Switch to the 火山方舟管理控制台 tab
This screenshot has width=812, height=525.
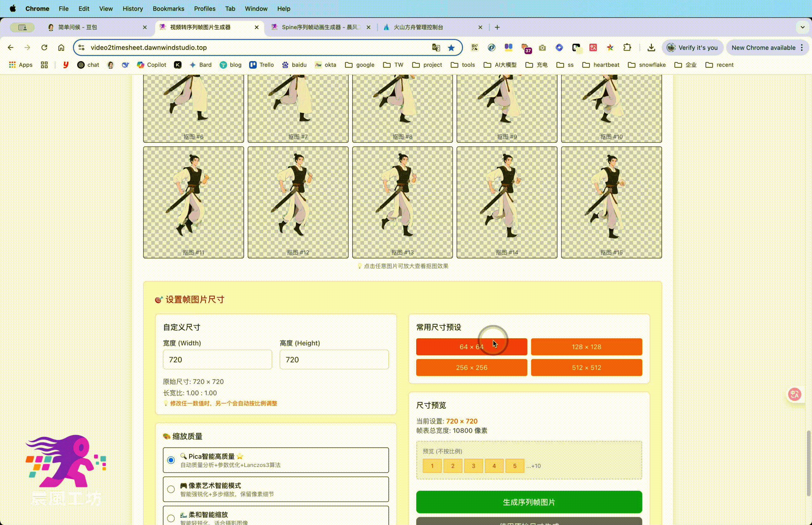click(433, 27)
